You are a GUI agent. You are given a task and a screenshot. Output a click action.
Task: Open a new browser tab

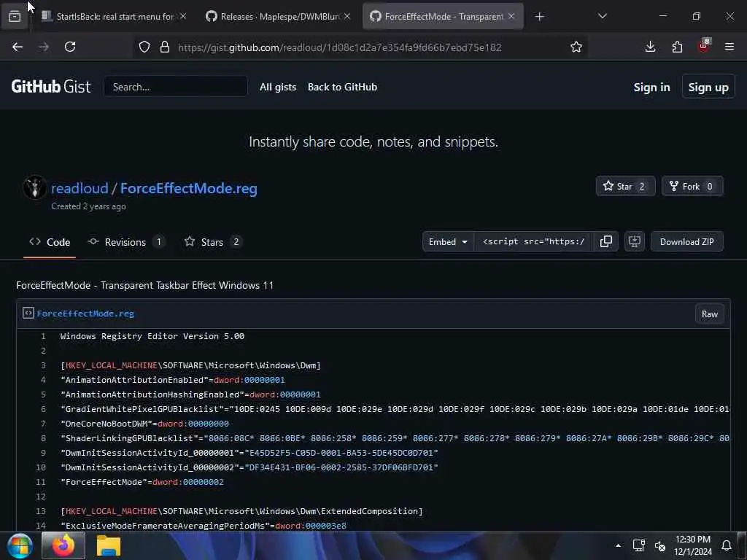[539, 17]
